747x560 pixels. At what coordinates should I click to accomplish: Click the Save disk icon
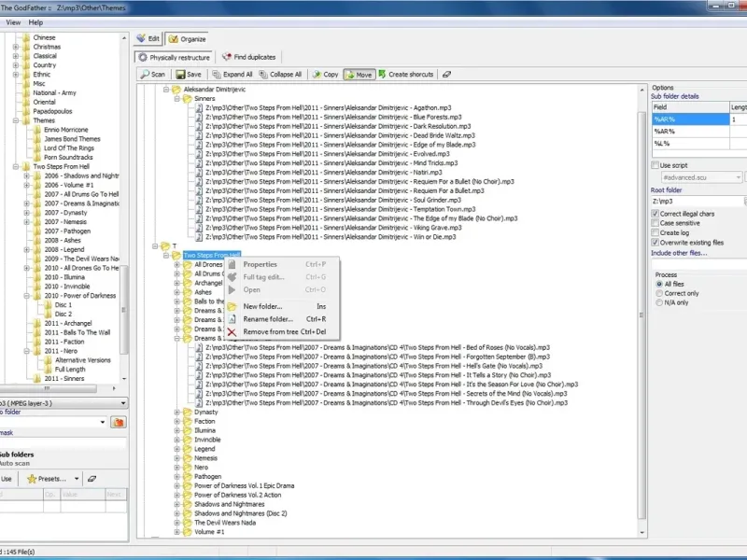tap(180, 75)
